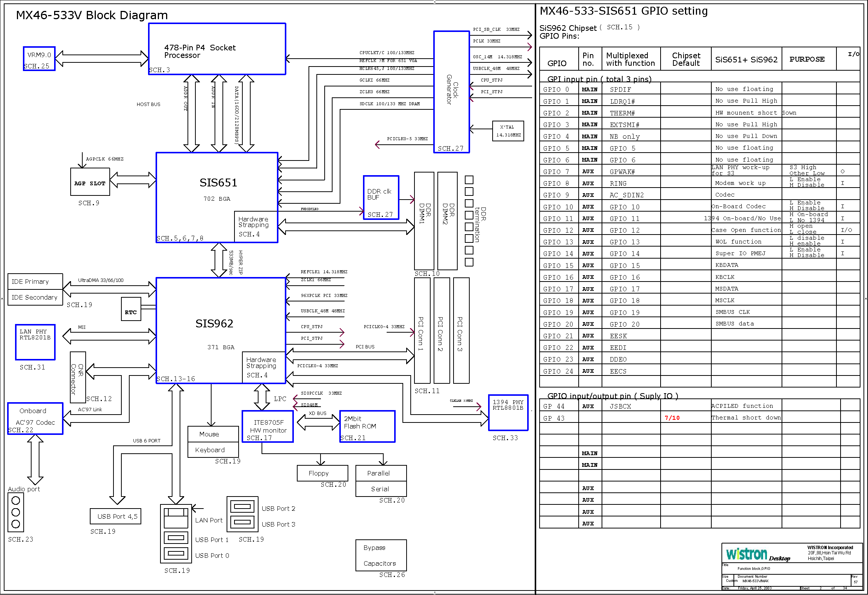Click the MX46-533-SIS651 GPIO setting heading
This screenshot has height=595, width=868.
pyautogui.click(x=624, y=11)
